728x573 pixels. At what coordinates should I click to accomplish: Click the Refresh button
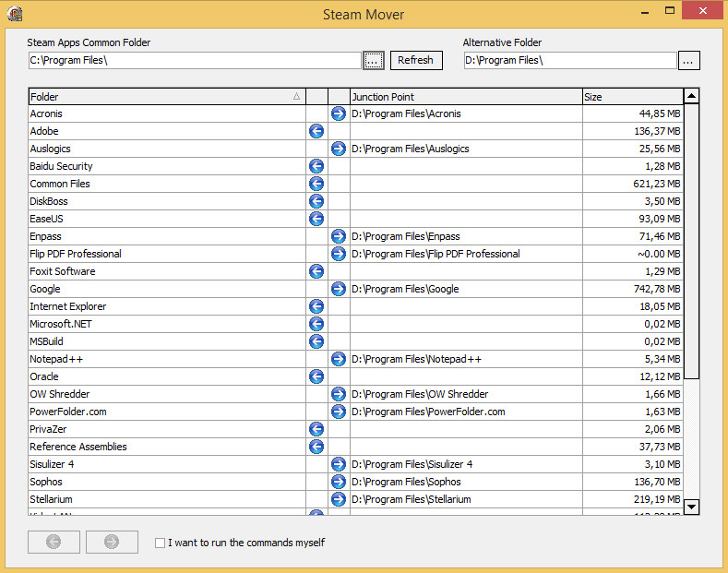416,60
